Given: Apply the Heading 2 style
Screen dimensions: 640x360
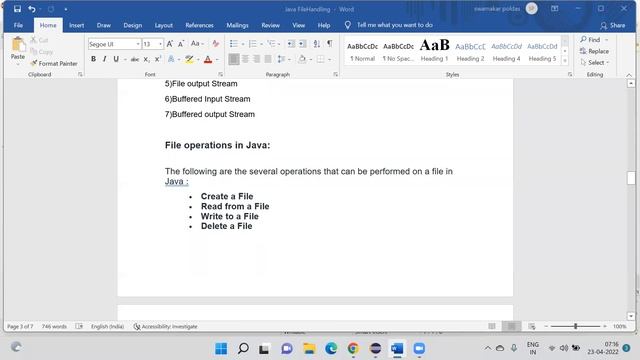Looking at the screenshot, I should tap(470, 50).
